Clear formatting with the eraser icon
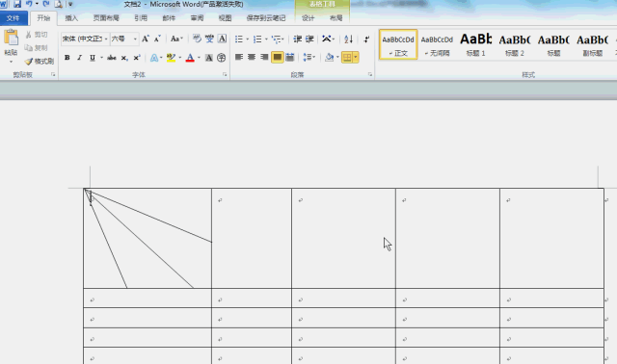 pos(197,39)
